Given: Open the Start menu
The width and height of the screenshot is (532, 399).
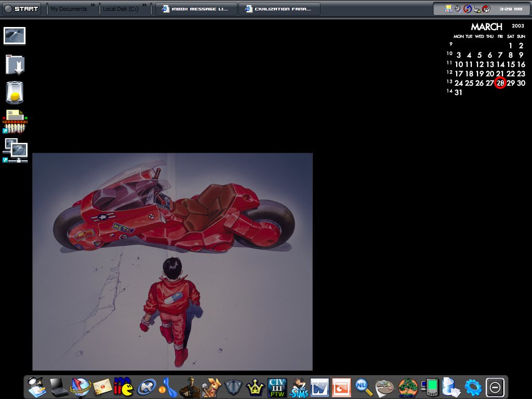Looking at the screenshot, I should pyautogui.click(x=22, y=9).
